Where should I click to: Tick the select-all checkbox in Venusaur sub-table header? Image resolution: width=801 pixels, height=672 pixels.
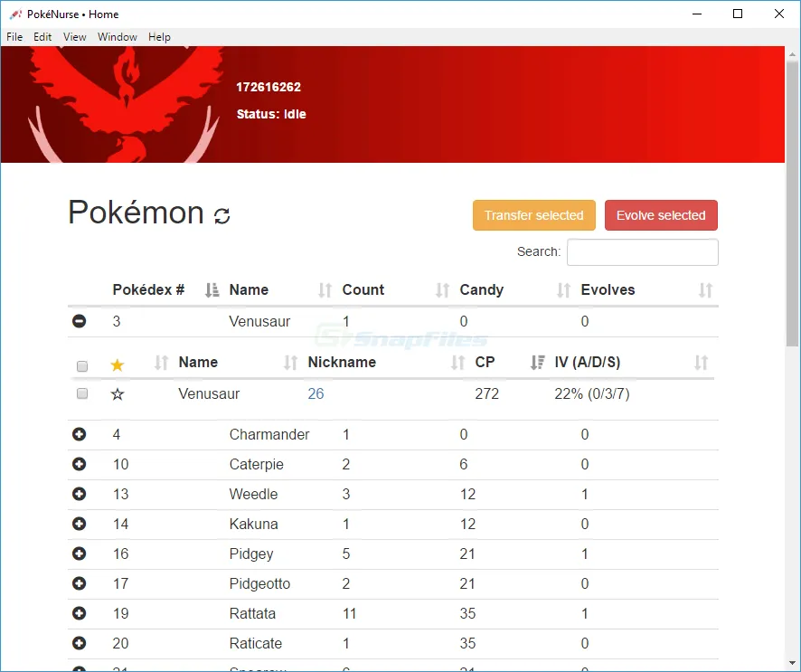pyautogui.click(x=82, y=366)
